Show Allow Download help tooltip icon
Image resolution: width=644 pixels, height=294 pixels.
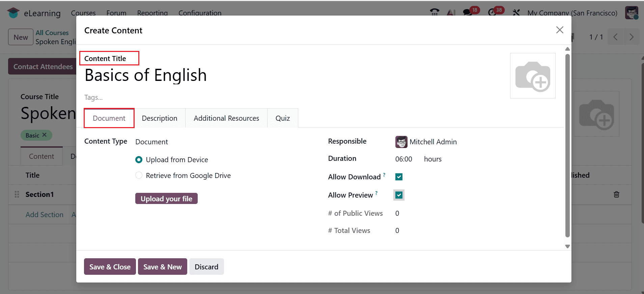point(384,175)
